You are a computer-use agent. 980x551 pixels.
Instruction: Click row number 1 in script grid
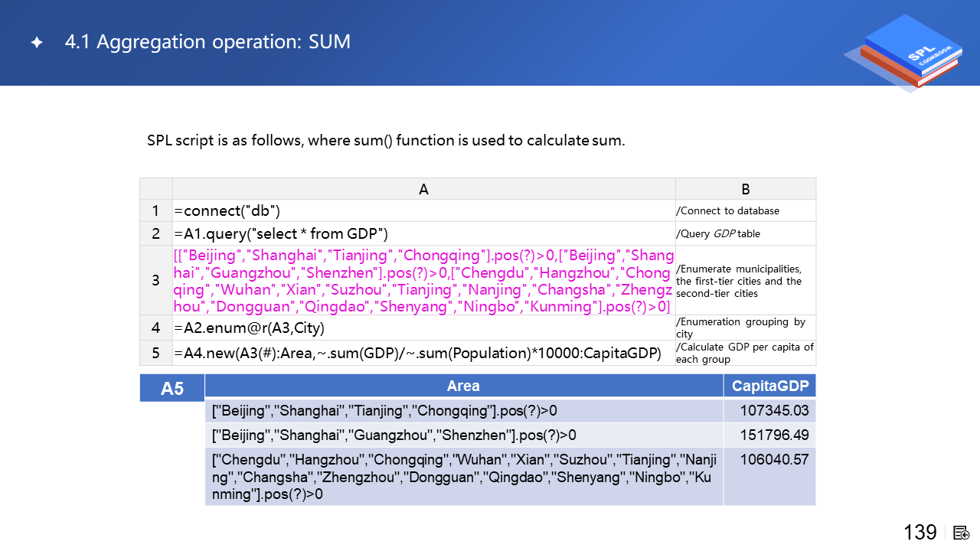point(155,211)
